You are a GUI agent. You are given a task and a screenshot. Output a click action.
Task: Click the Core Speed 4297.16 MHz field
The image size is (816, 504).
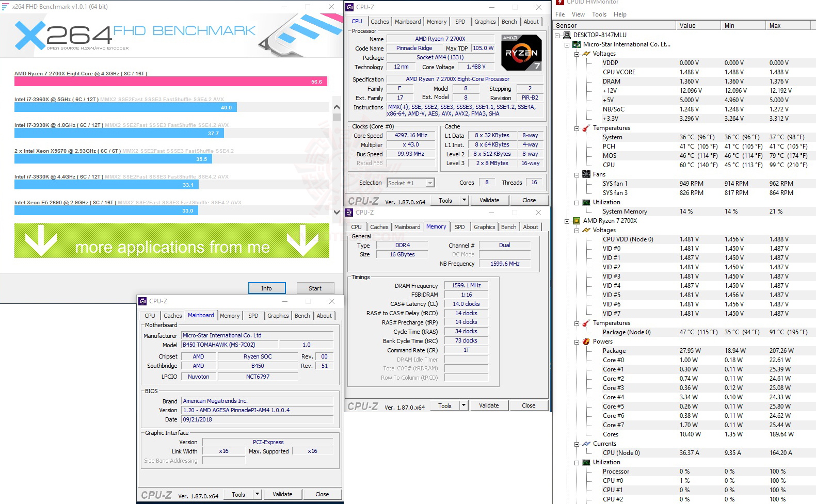pos(411,136)
